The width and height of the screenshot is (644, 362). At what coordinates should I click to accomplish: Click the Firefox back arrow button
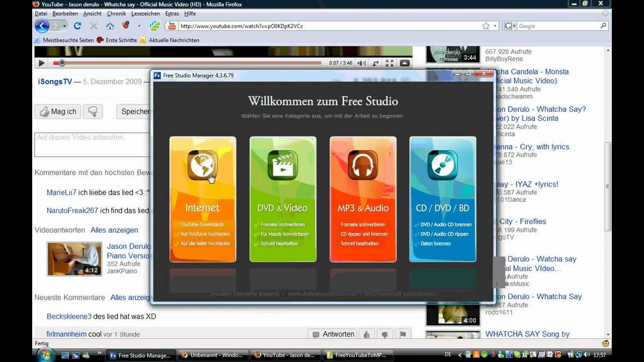(42, 26)
